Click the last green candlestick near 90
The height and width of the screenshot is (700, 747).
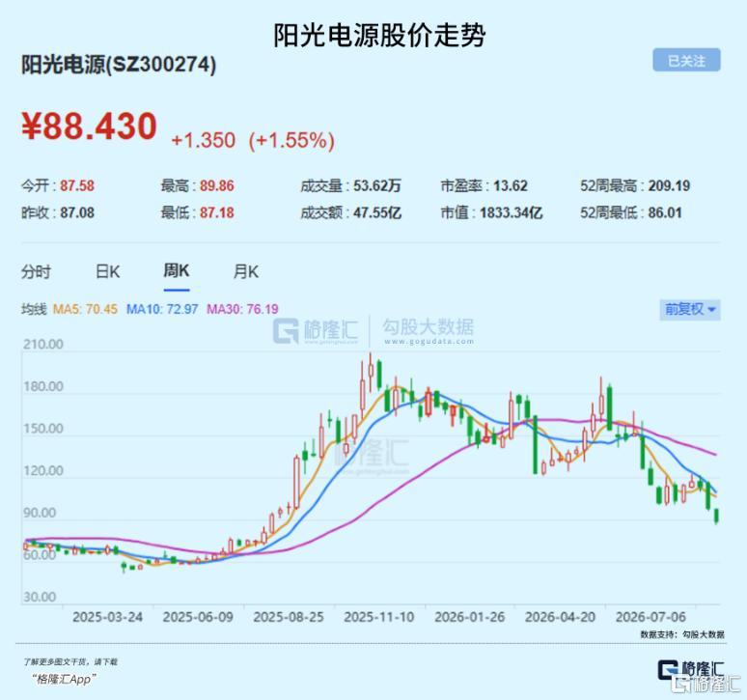pyautogui.click(x=716, y=516)
